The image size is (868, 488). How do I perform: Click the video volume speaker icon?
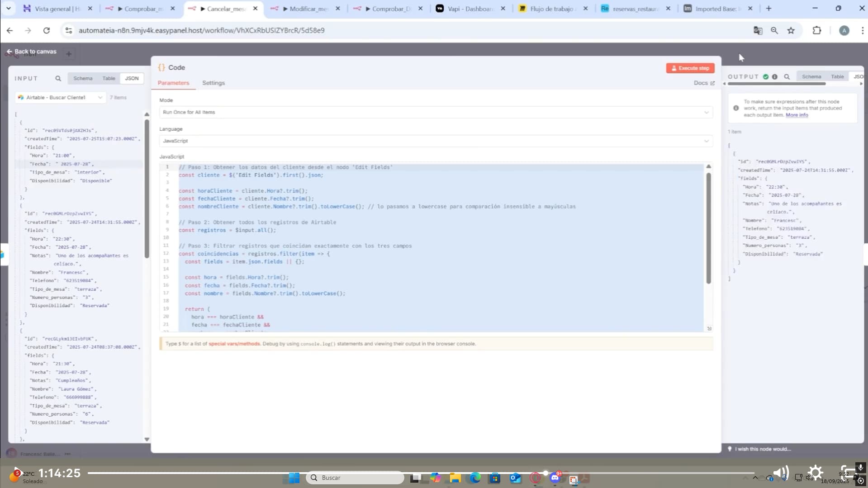(781, 473)
